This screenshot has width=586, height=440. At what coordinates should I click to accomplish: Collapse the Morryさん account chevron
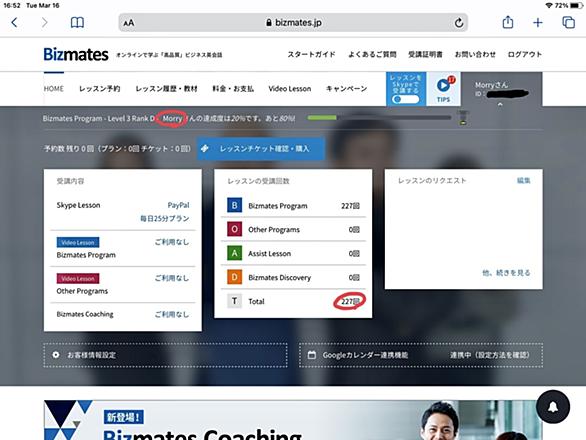tap(500, 105)
